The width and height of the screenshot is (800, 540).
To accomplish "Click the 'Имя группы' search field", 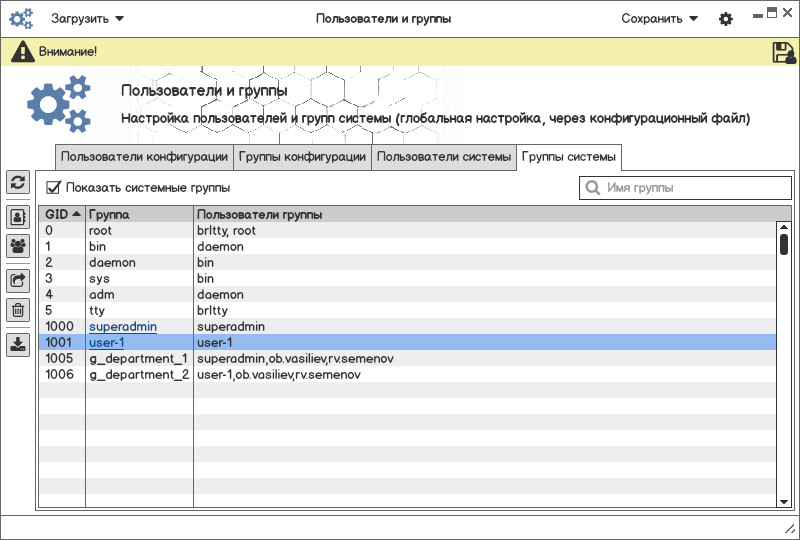I will pos(685,188).
